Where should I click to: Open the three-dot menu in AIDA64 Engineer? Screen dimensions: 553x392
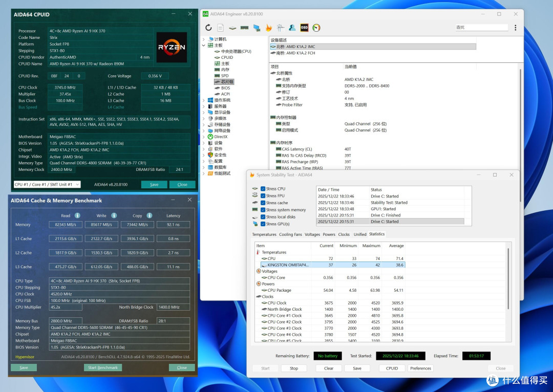(515, 28)
